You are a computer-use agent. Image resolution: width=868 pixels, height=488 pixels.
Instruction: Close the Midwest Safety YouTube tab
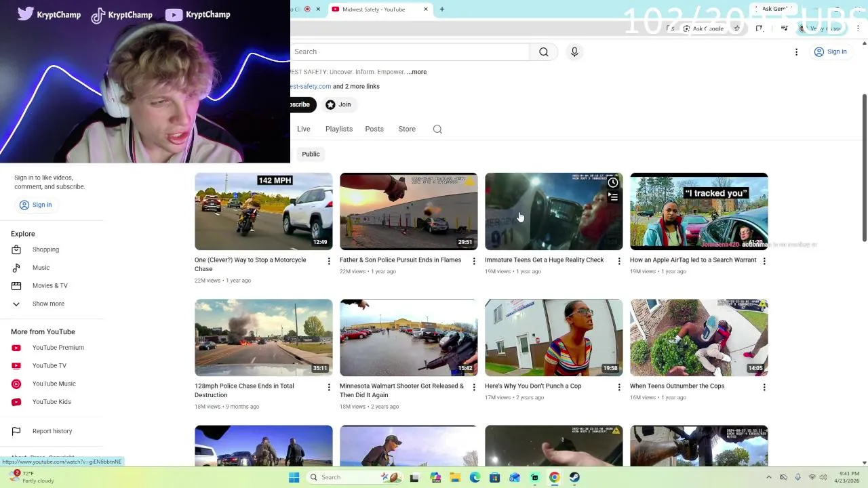426,9
